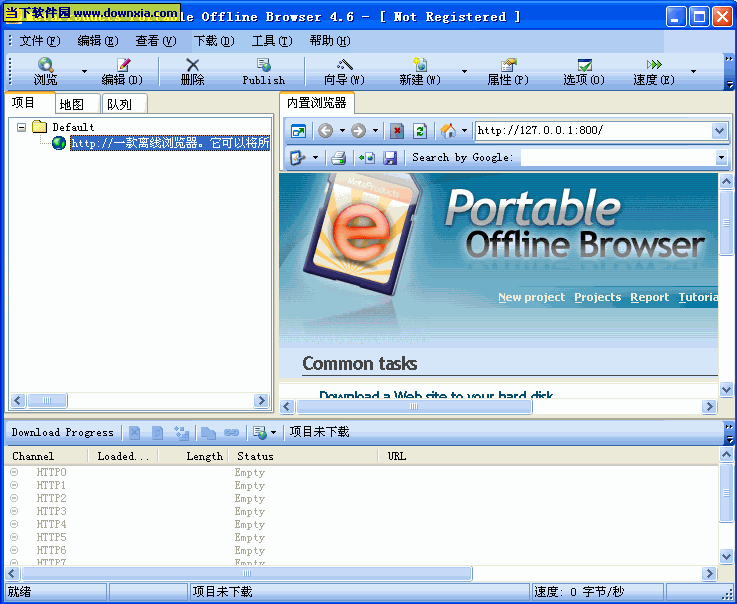Select the http://一款离线浏览器 project entry
The width and height of the screenshot is (737, 604).
pos(170,143)
